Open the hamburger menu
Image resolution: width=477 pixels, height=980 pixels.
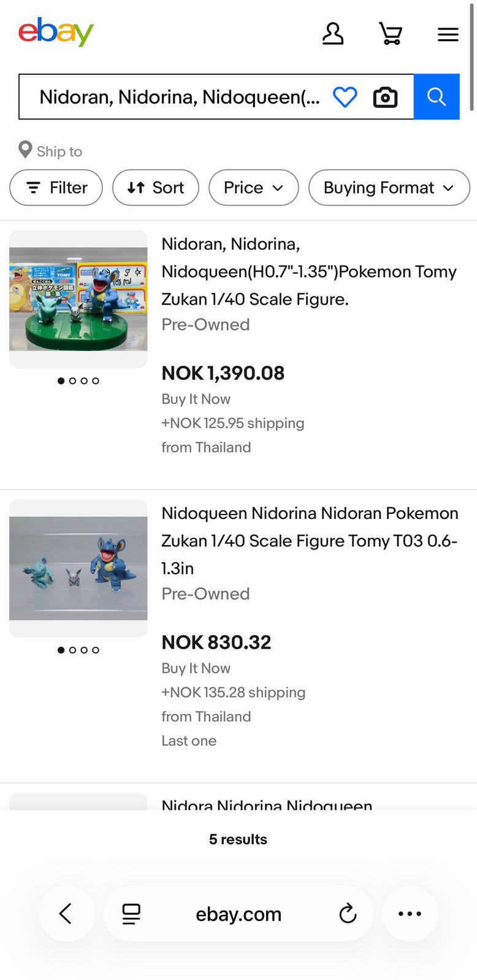click(x=448, y=34)
